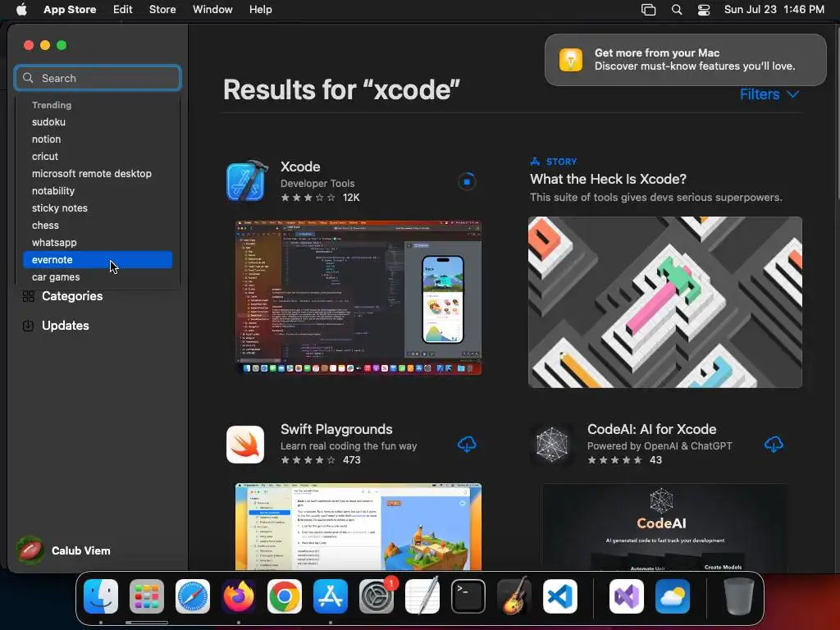The image size is (840, 630).
Task: Click the CodeAI app icon
Action: (552, 444)
